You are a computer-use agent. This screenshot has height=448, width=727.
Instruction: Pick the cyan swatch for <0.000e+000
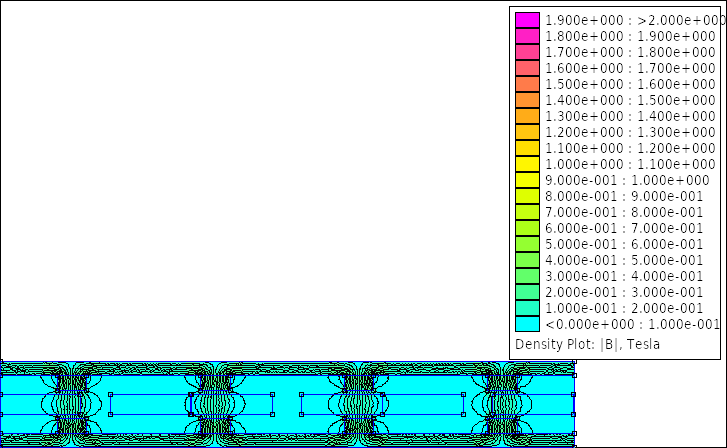pyautogui.click(x=527, y=324)
